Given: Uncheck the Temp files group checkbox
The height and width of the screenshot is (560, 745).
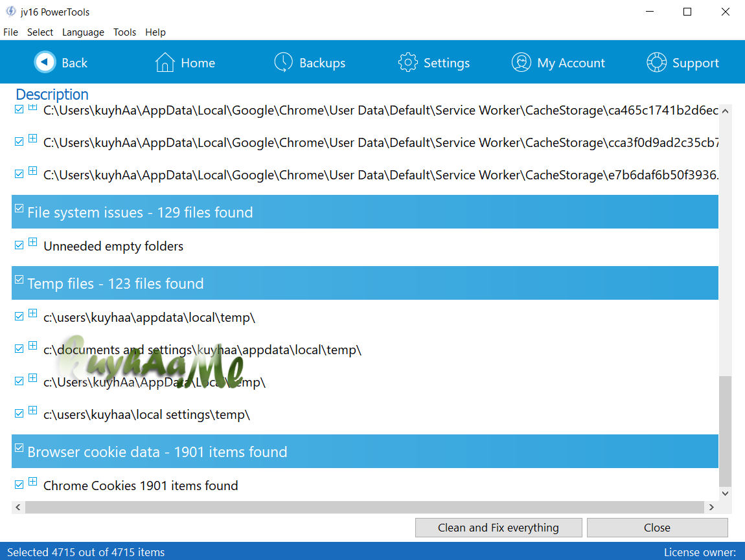Looking at the screenshot, I should coord(19,279).
